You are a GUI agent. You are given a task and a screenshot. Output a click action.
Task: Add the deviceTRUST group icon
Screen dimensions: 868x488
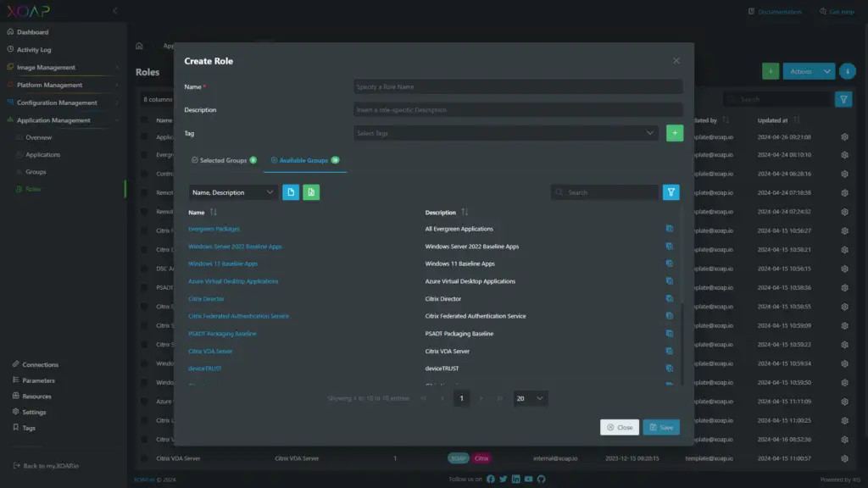670,369
